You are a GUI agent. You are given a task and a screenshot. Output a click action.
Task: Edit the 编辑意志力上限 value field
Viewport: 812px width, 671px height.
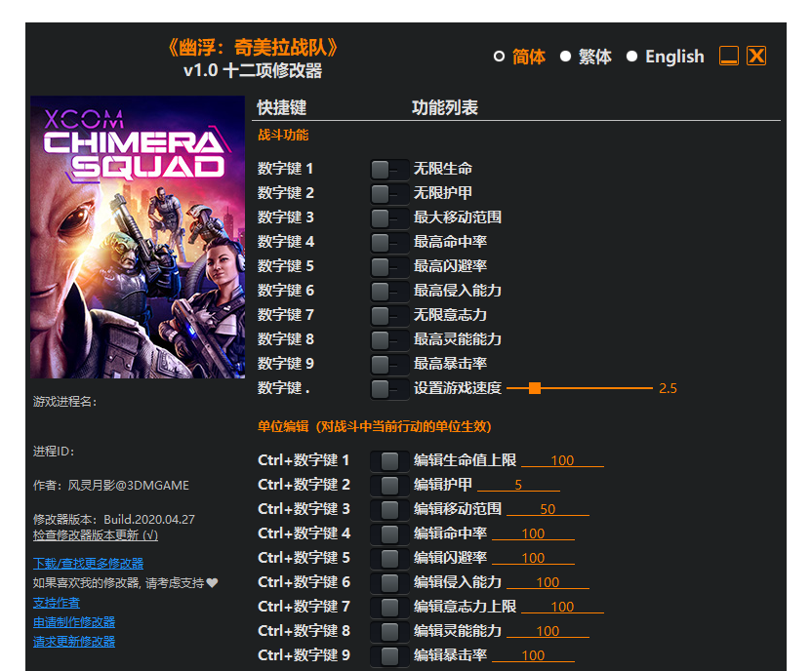pos(562,606)
